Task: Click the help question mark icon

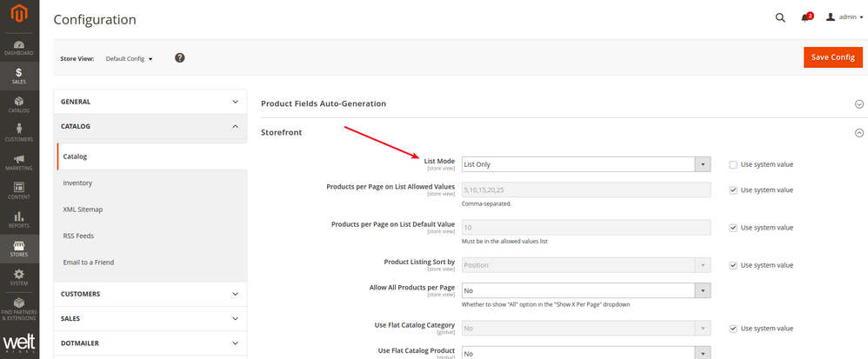Action: coord(180,58)
